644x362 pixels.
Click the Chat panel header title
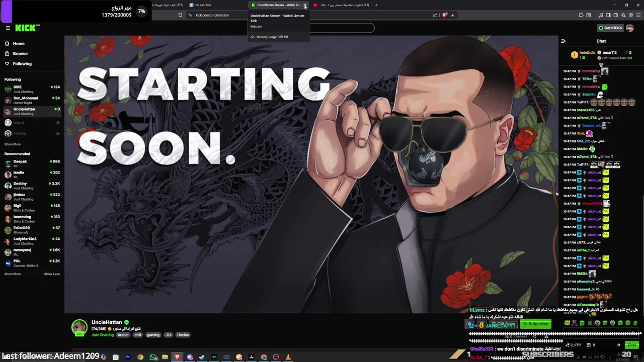(601, 41)
